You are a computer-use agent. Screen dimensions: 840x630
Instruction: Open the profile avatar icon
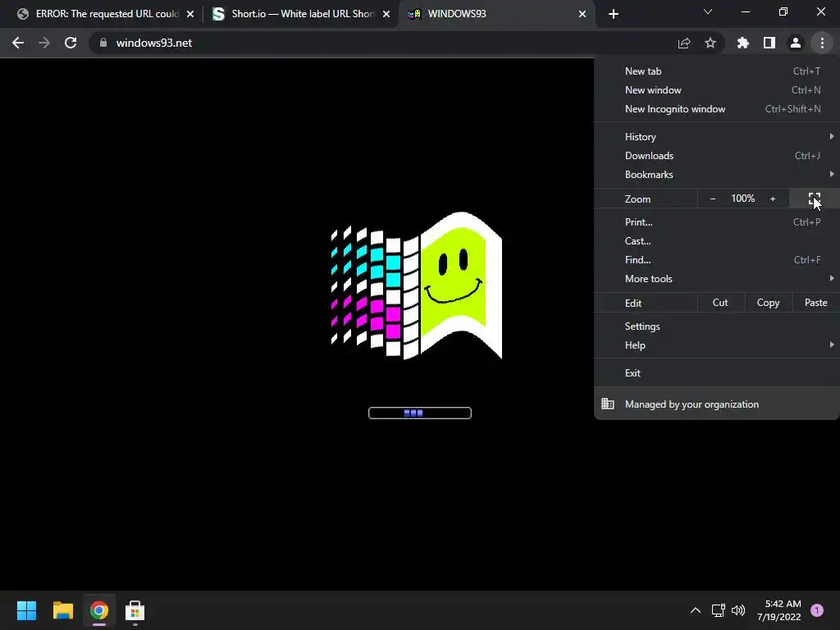(x=796, y=43)
